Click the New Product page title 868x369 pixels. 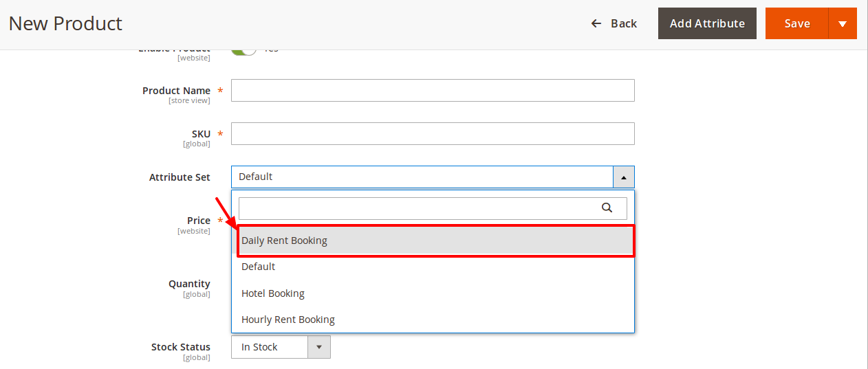[65, 23]
